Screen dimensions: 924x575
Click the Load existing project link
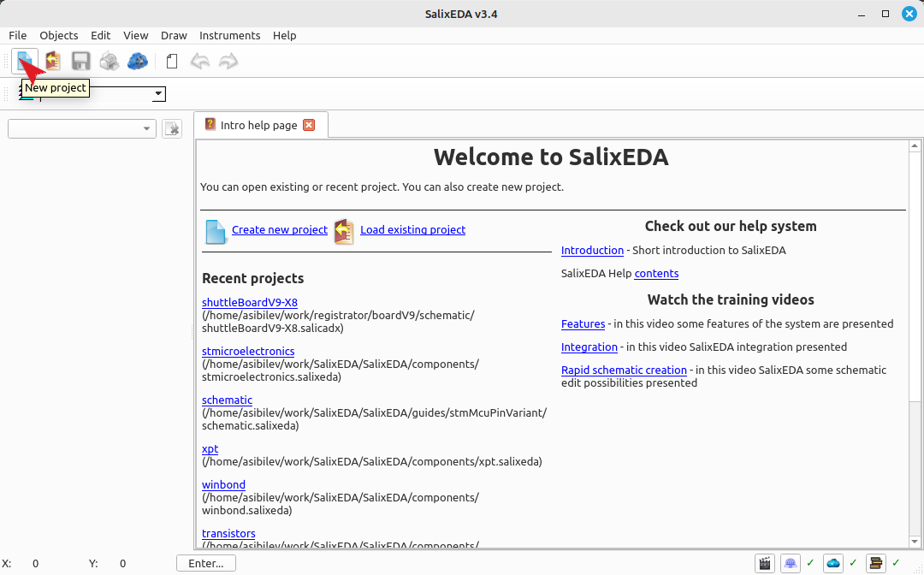pos(412,230)
